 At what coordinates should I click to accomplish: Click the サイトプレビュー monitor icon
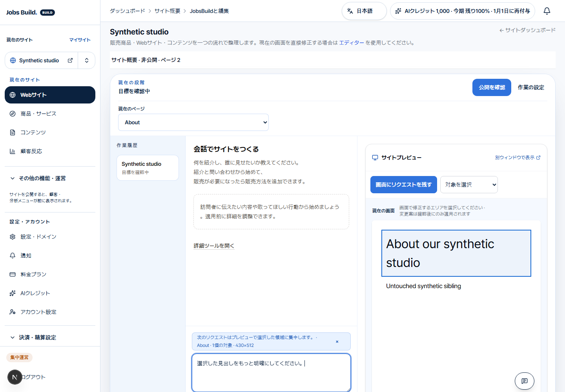click(375, 158)
